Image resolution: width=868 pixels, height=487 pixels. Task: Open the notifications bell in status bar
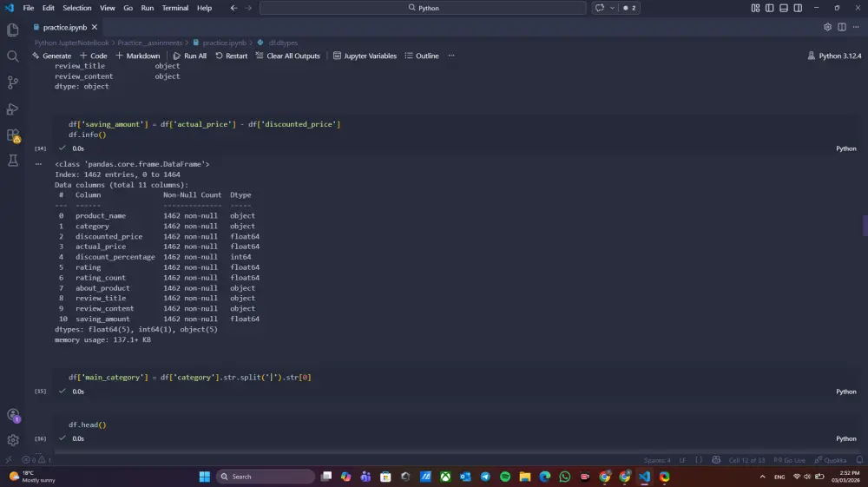click(859, 460)
